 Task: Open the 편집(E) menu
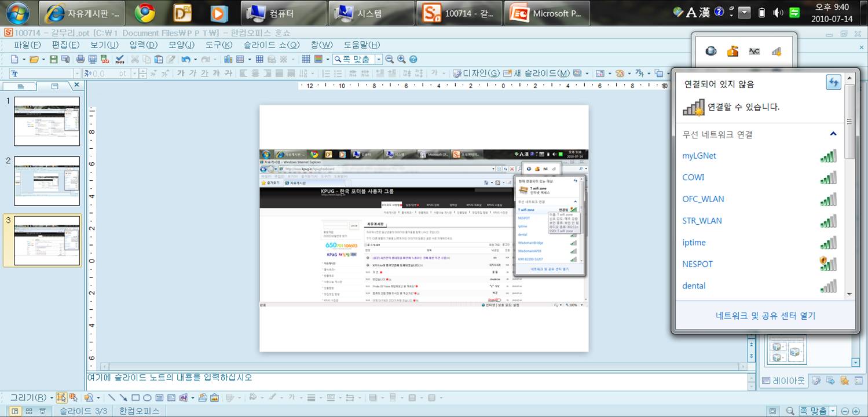65,45
